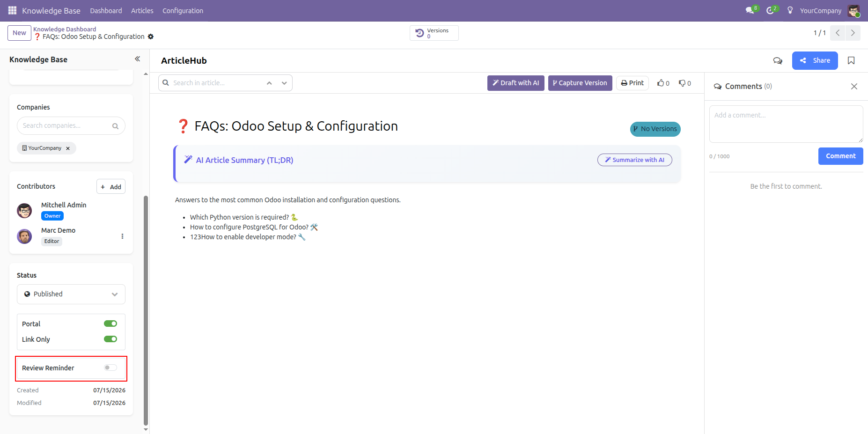Go to the Knowledge Dashboard breadcrumb

coord(65,29)
